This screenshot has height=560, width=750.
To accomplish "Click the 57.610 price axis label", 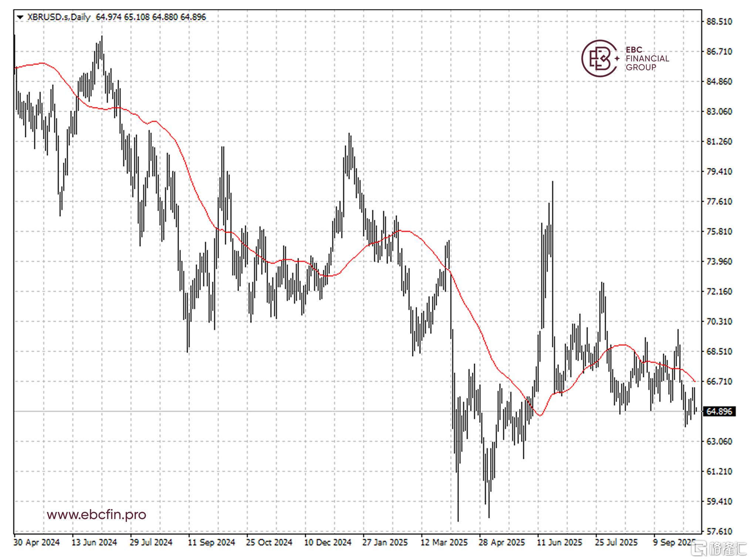I will pos(719,532).
